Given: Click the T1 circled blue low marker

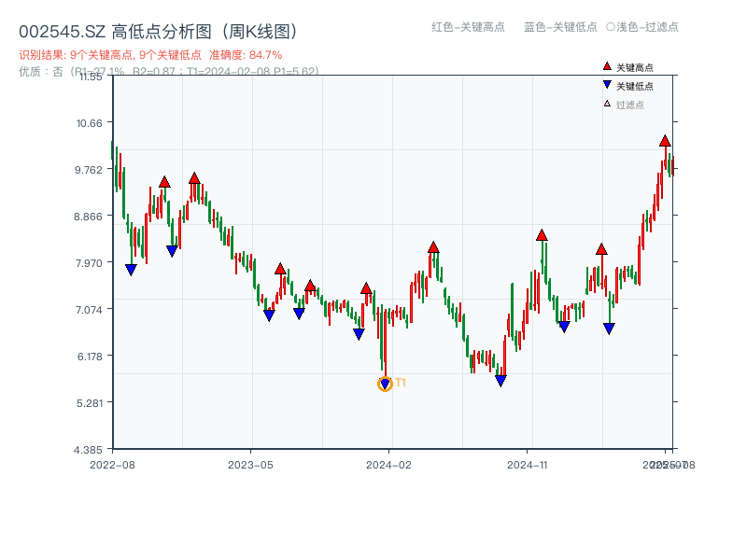Looking at the screenshot, I should (x=385, y=384).
